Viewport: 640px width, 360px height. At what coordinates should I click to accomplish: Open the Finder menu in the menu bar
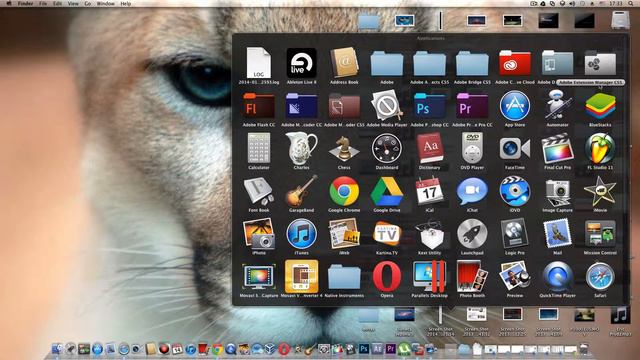25,3
